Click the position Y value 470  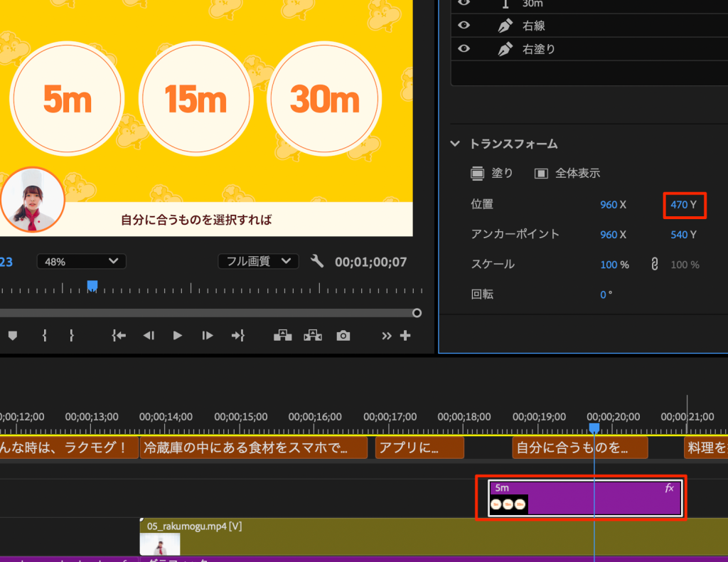(679, 204)
